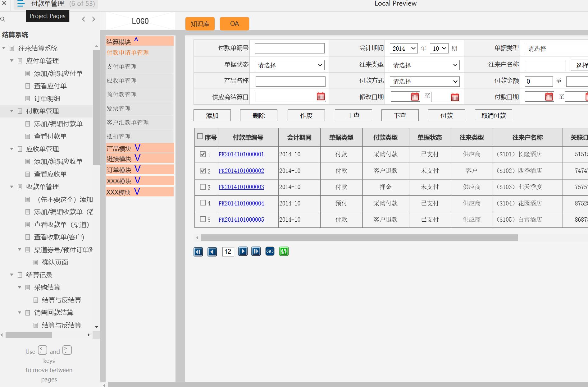Screen dimensions: 588x387
Task: Open 付款申请单管理 menu item
Action: pos(140,53)
